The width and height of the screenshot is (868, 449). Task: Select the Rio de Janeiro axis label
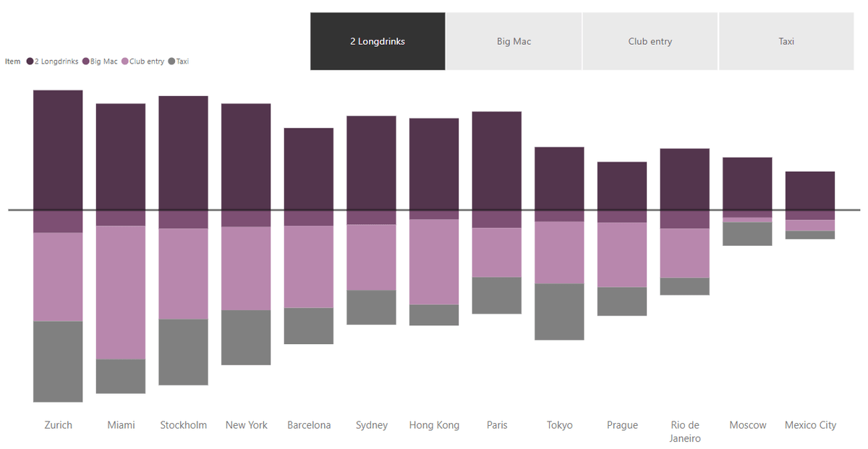pos(684,431)
